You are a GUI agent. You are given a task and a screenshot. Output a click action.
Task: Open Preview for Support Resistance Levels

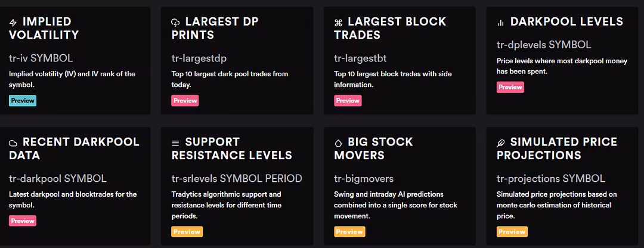pos(185,231)
